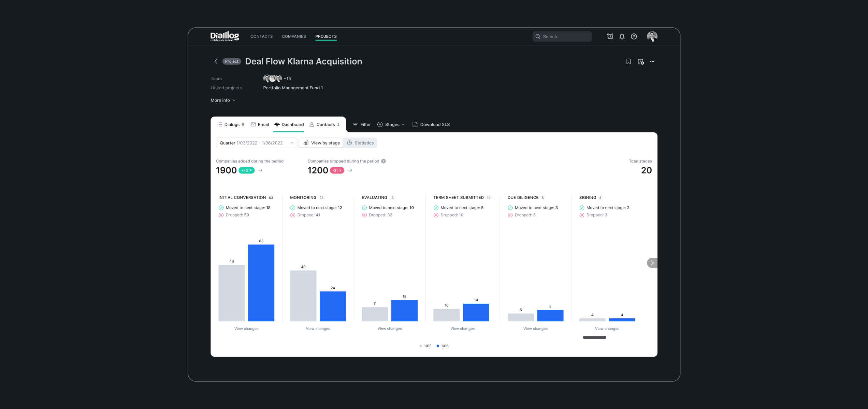Click the add collaborator icon

(x=640, y=61)
